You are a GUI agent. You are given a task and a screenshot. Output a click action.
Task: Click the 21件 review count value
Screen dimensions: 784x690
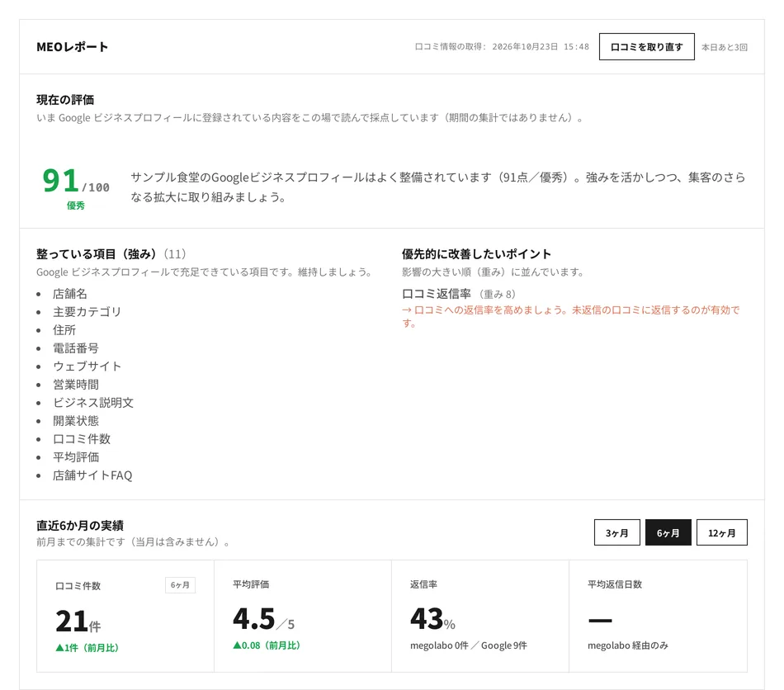coord(78,621)
